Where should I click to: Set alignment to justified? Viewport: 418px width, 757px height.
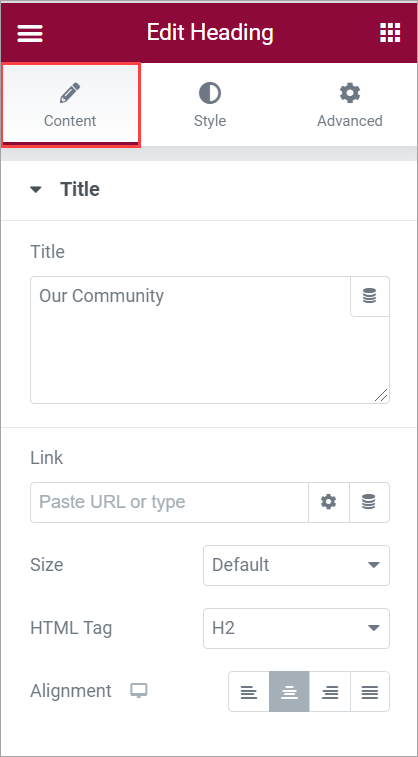tap(370, 691)
